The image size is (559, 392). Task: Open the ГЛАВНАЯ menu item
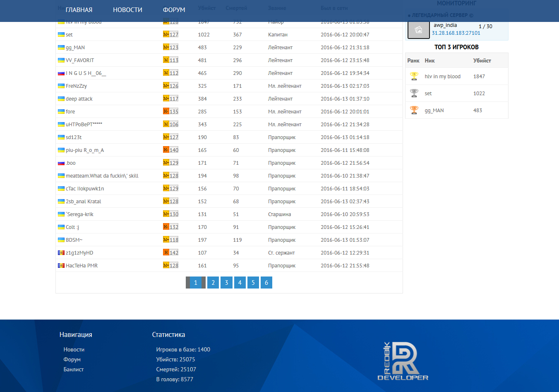pos(79,10)
